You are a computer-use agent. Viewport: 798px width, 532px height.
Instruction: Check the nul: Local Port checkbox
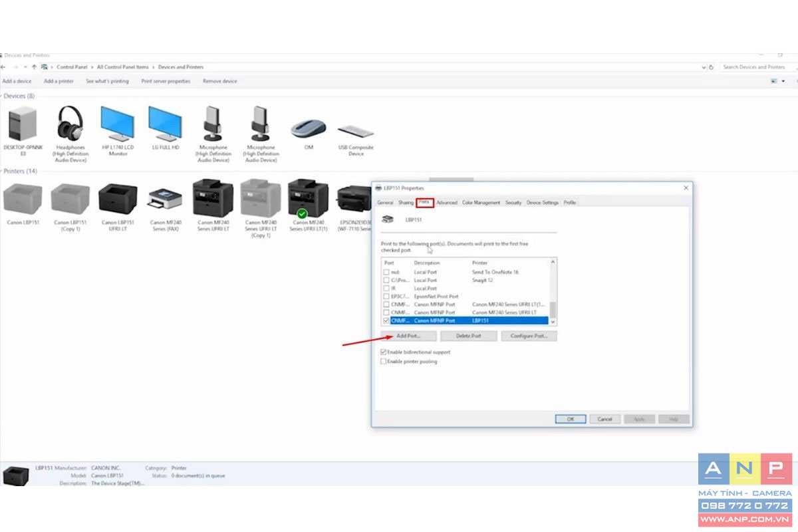tap(386, 272)
